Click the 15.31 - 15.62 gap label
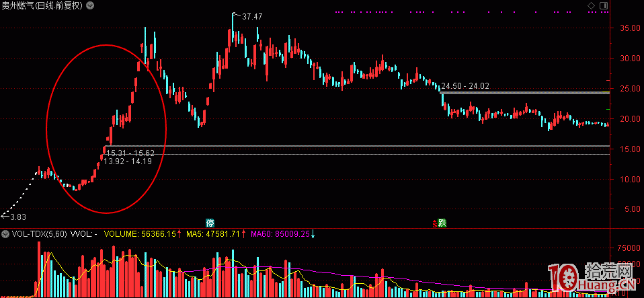The width and height of the screenshot is (644, 298). click(x=130, y=153)
